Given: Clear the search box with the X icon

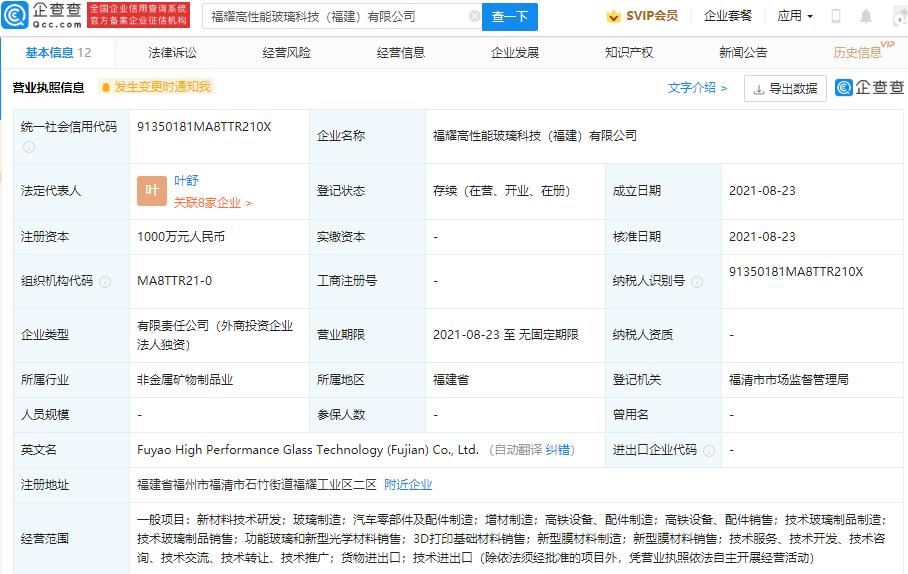Looking at the screenshot, I should pyautogui.click(x=474, y=16).
